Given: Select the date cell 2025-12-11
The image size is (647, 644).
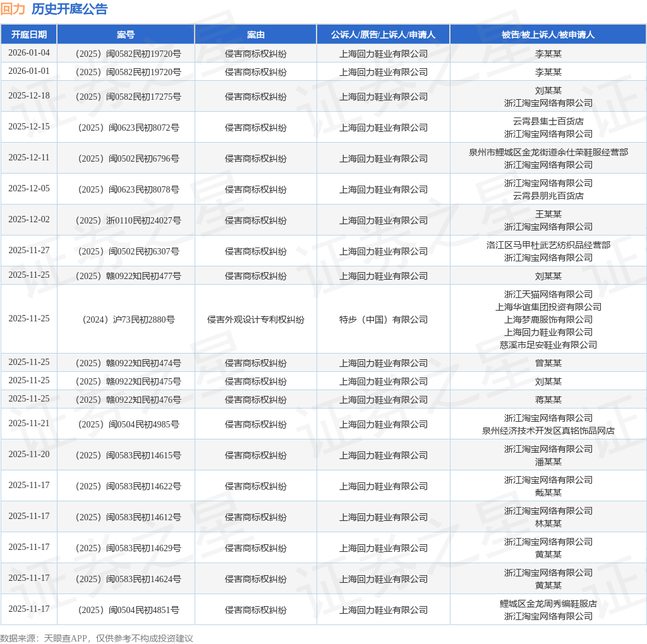Looking at the screenshot, I should click(29, 157).
